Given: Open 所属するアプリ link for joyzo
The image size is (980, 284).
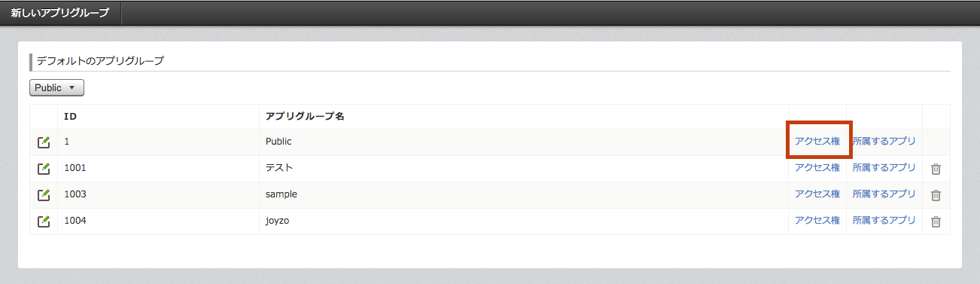Looking at the screenshot, I should 884,220.
